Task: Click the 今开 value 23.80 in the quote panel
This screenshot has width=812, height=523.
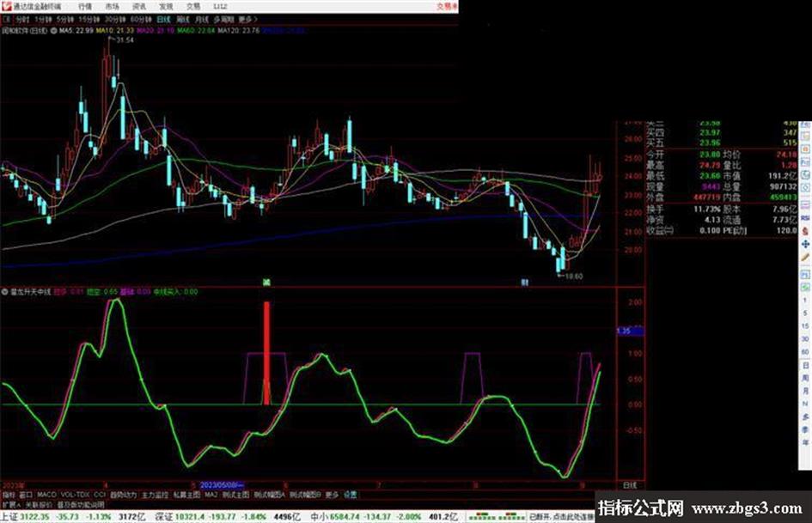Action: pos(710,155)
